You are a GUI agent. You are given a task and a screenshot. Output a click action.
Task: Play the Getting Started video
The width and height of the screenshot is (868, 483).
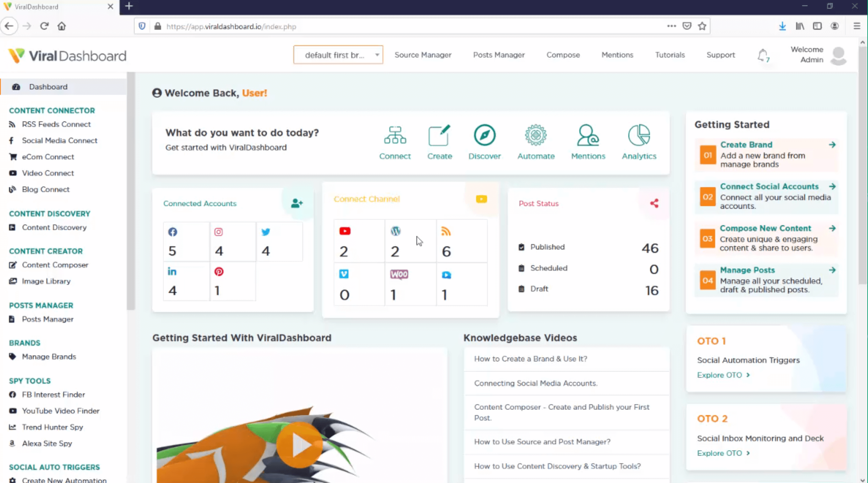point(299,445)
